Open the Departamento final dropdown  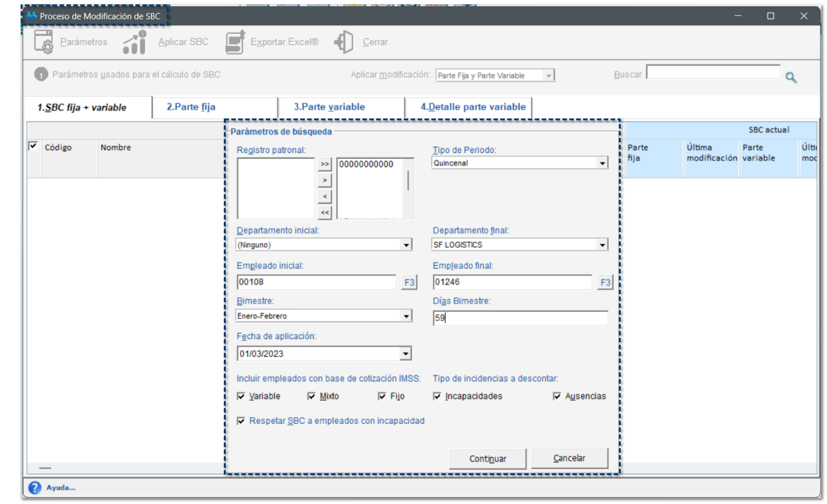(x=603, y=245)
